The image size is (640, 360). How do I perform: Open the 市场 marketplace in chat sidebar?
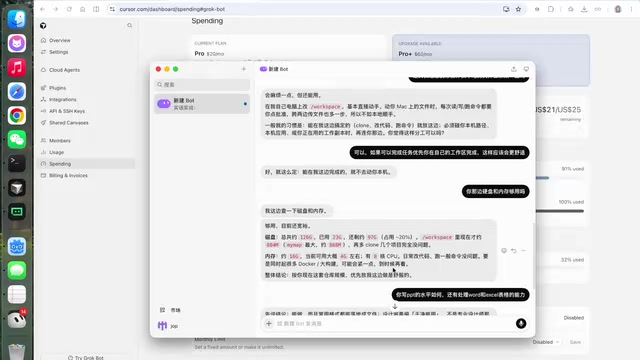click(171, 310)
